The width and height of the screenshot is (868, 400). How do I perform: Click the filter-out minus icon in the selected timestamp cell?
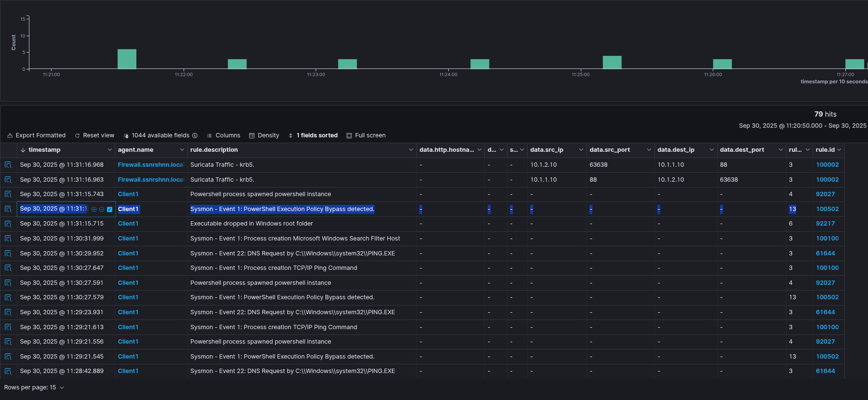[102, 210]
